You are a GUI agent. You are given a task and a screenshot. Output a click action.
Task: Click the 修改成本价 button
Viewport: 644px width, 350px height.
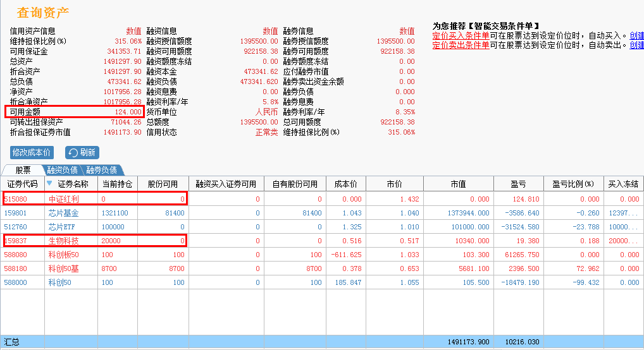(32, 153)
